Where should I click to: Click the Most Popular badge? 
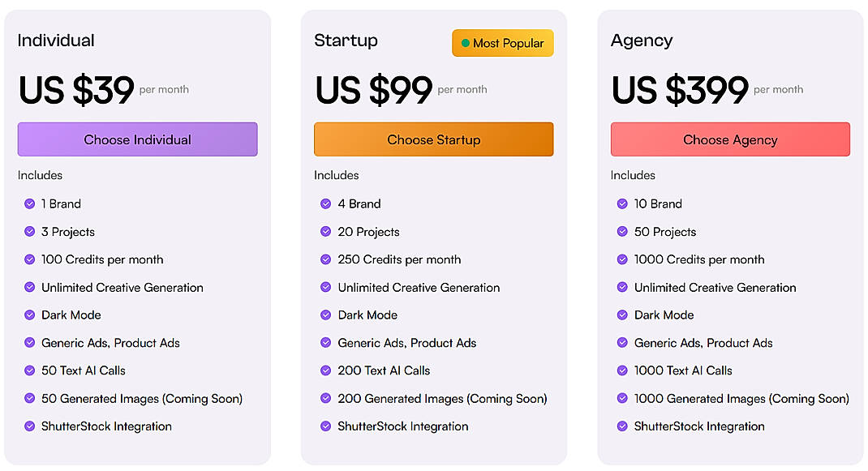pos(502,43)
